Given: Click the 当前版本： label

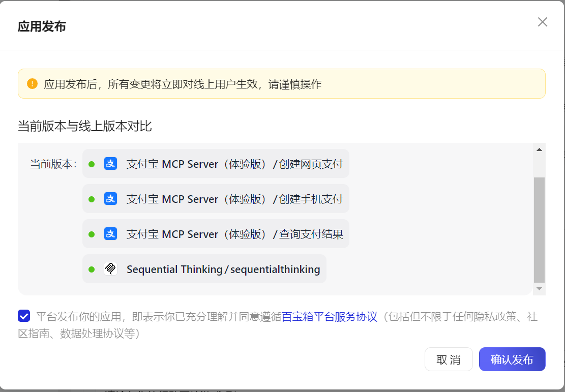Looking at the screenshot, I should point(53,164).
